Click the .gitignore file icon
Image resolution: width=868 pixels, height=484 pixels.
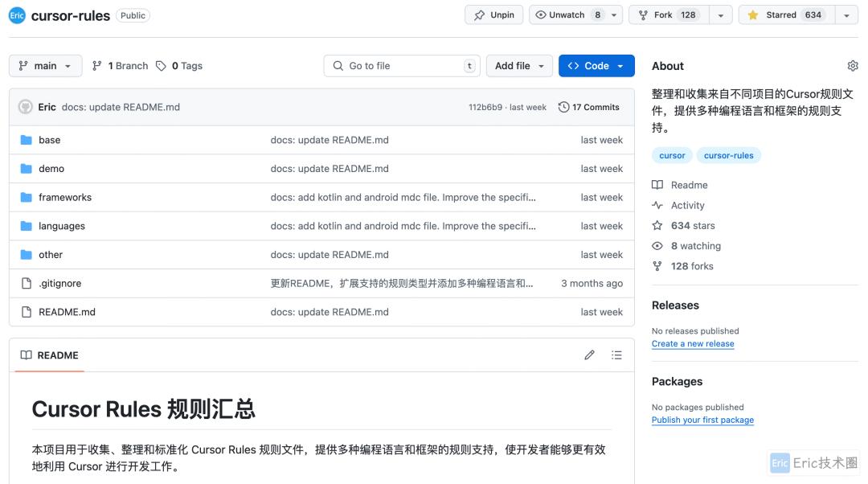click(x=26, y=283)
